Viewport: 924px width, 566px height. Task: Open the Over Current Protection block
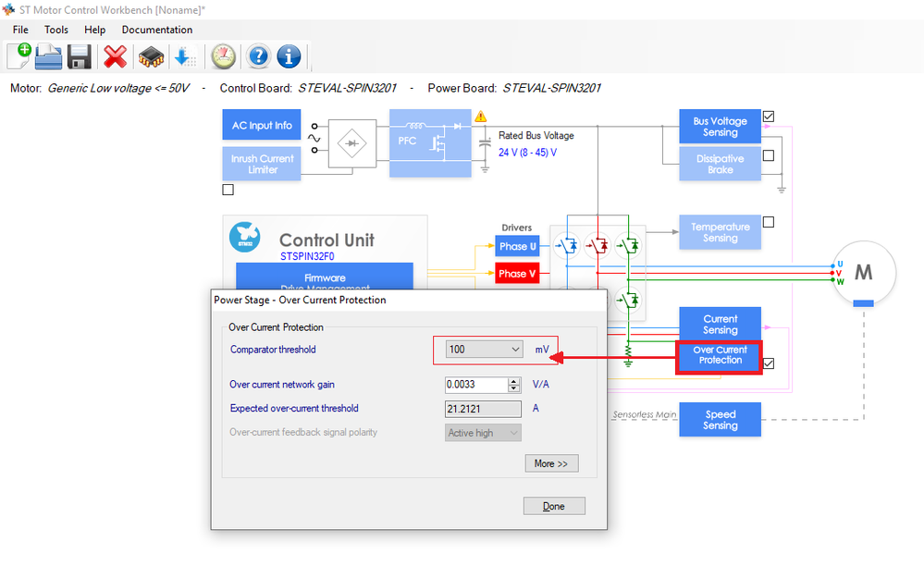pos(720,357)
